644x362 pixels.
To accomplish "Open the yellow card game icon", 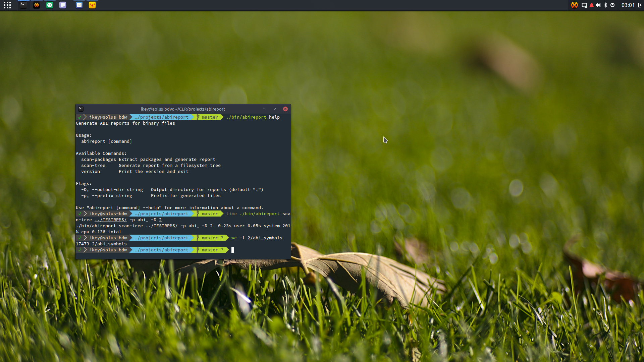I will pos(92,5).
